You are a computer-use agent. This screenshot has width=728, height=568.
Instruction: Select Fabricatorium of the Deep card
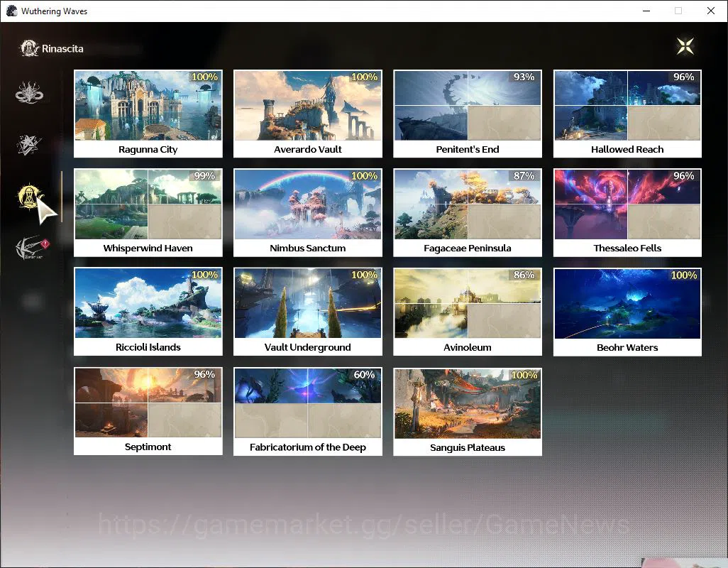click(x=308, y=412)
